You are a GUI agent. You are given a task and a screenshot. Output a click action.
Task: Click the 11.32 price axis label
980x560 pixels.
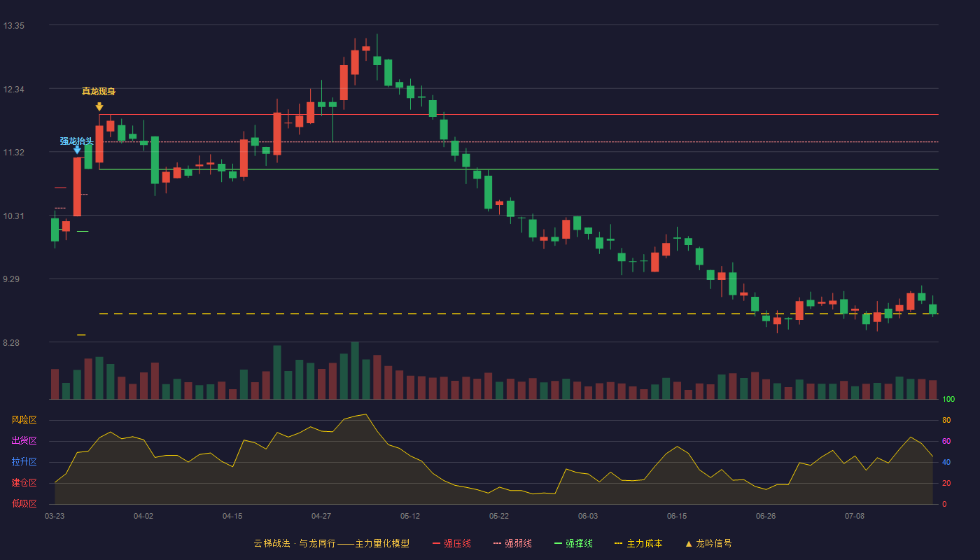pos(14,153)
